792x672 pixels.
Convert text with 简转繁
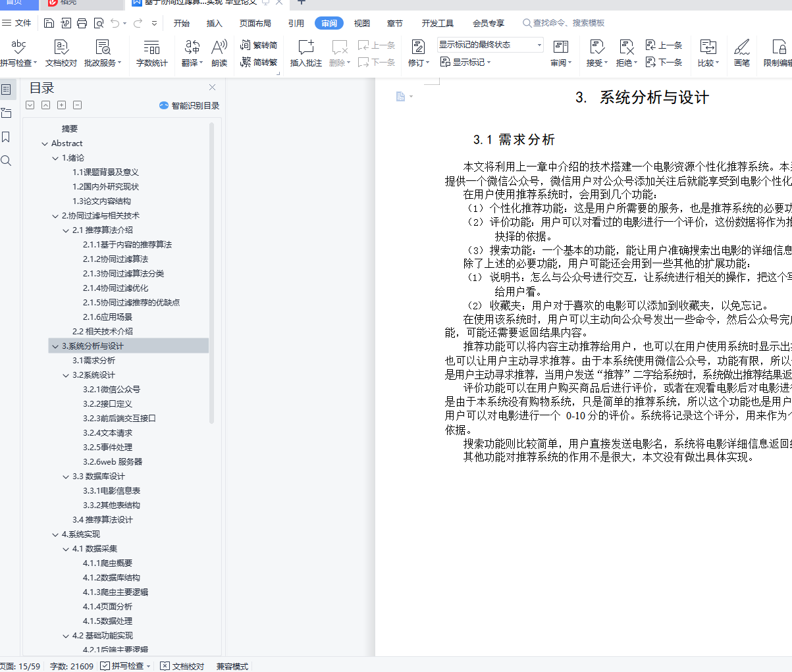tap(259, 63)
